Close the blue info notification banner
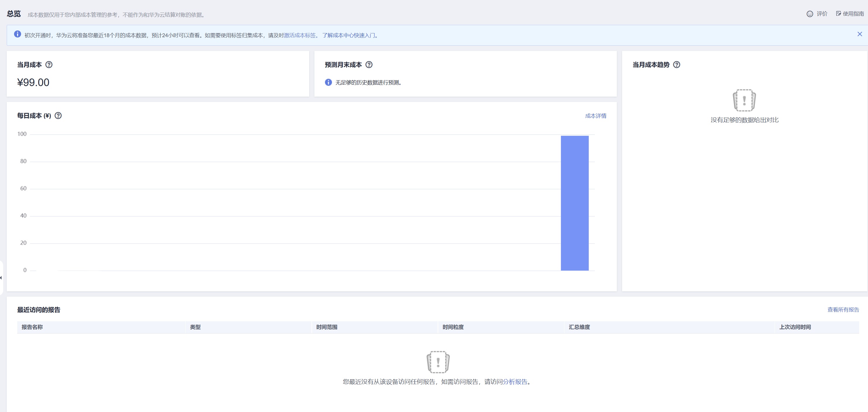The width and height of the screenshot is (868, 412). tap(860, 34)
